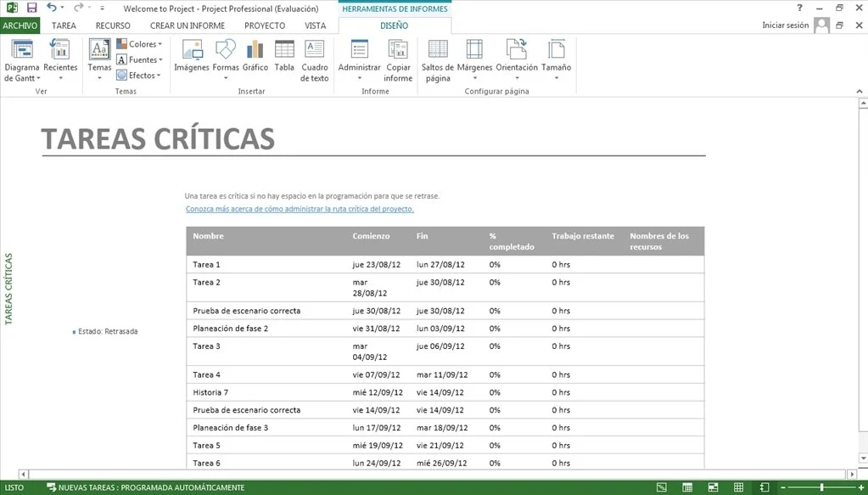Switch to Gantt chart view in status bar

[x=661, y=487]
